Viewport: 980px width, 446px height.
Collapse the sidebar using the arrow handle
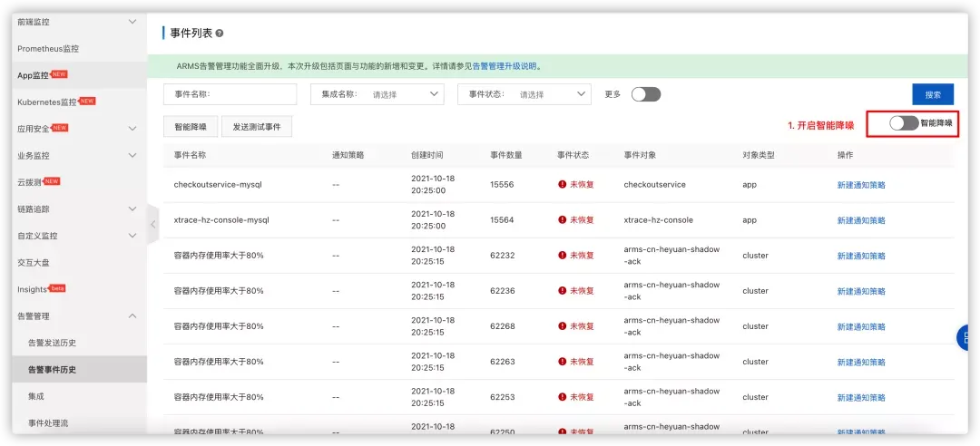153,224
